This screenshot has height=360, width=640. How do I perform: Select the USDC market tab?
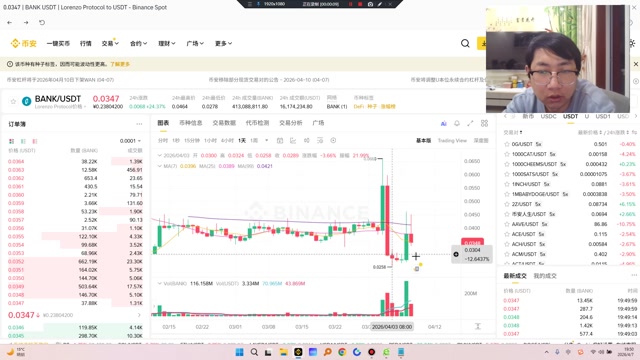548,116
